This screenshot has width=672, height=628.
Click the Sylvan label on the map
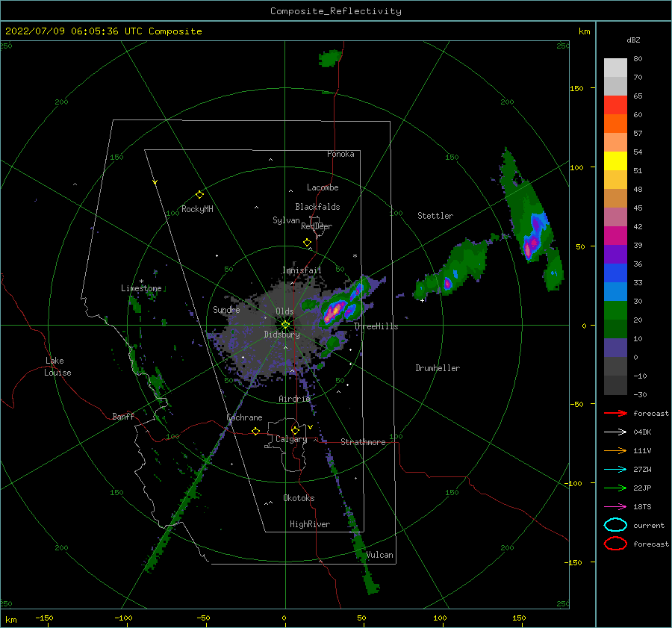tap(286, 220)
